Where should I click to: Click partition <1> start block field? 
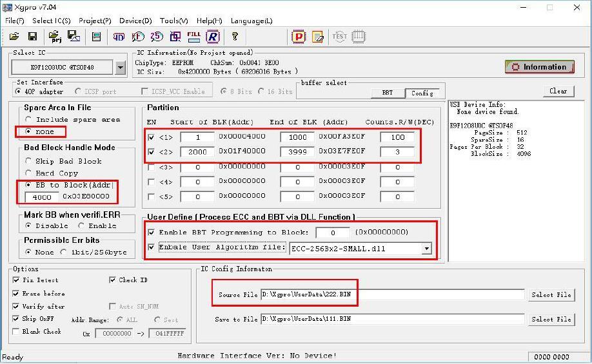[197, 137]
